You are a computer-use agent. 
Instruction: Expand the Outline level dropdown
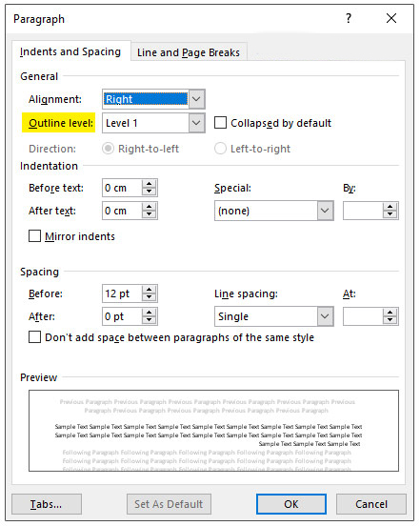coord(196,123)
